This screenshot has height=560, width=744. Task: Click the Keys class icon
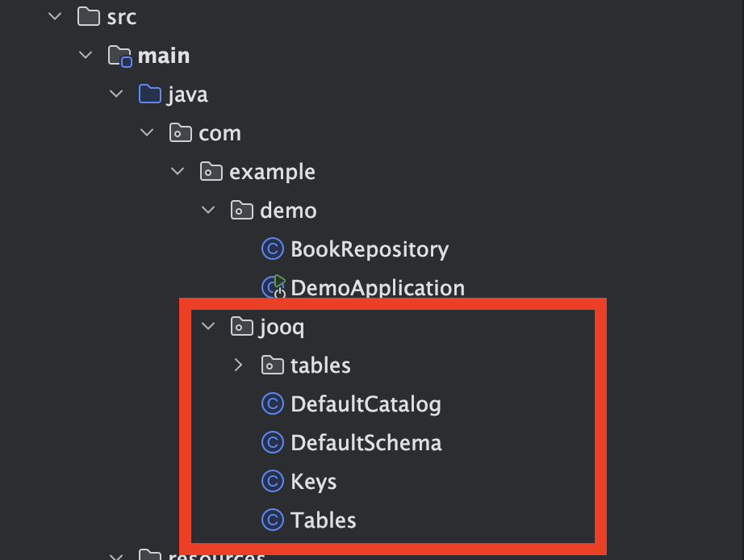click(x=273, y=482)
